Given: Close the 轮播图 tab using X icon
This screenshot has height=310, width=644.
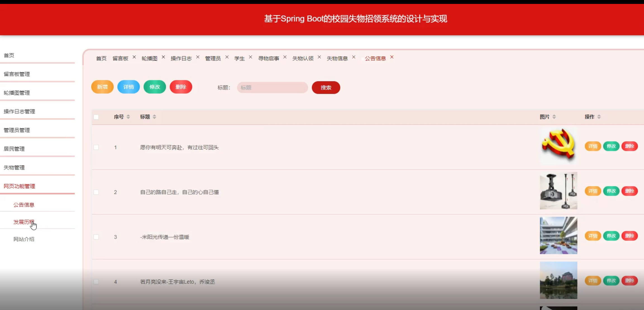Looking at the screenshot, I should pyautogui.click(x=163, y=57).
